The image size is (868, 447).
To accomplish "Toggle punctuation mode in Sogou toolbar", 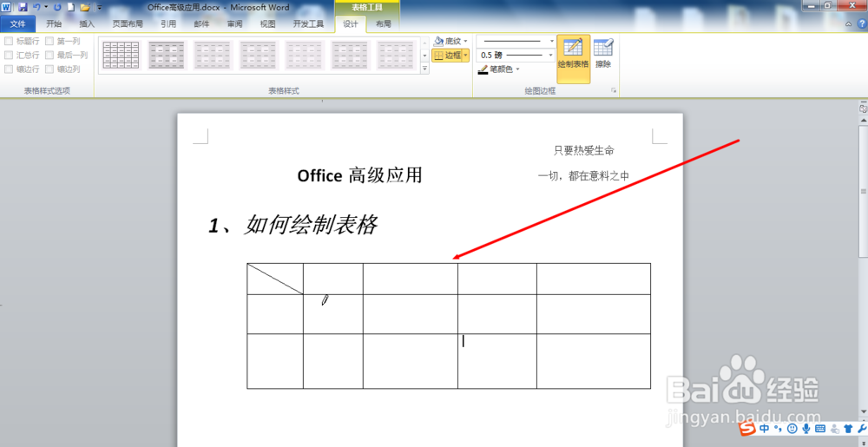I will (778, 429).
